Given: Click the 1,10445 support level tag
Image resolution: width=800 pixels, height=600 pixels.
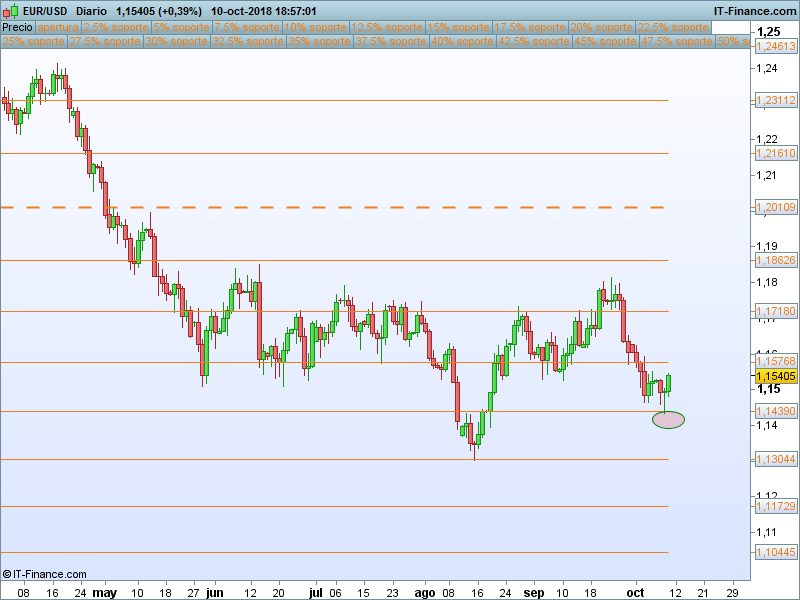Looking at the screenshot, I should pos(775,552).
